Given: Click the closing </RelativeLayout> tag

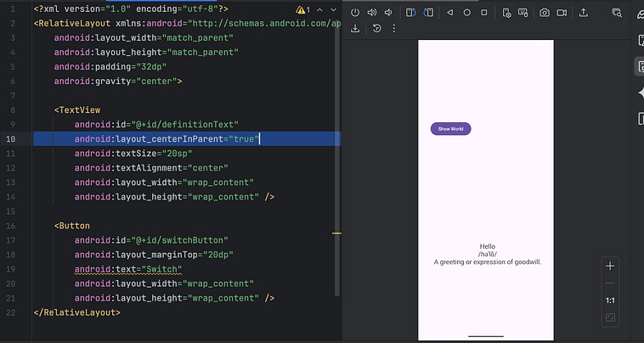Looking at the screenshot, I should (x=77, y=312).
